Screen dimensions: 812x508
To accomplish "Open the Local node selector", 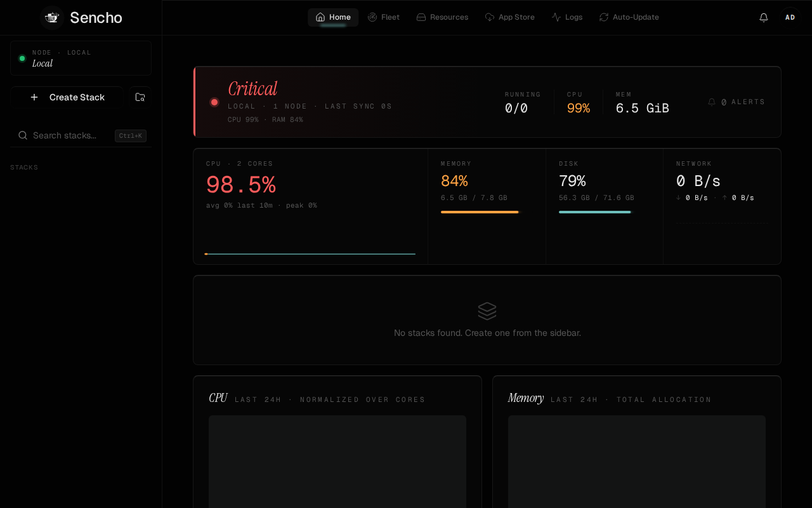I will tap(81, 58).
